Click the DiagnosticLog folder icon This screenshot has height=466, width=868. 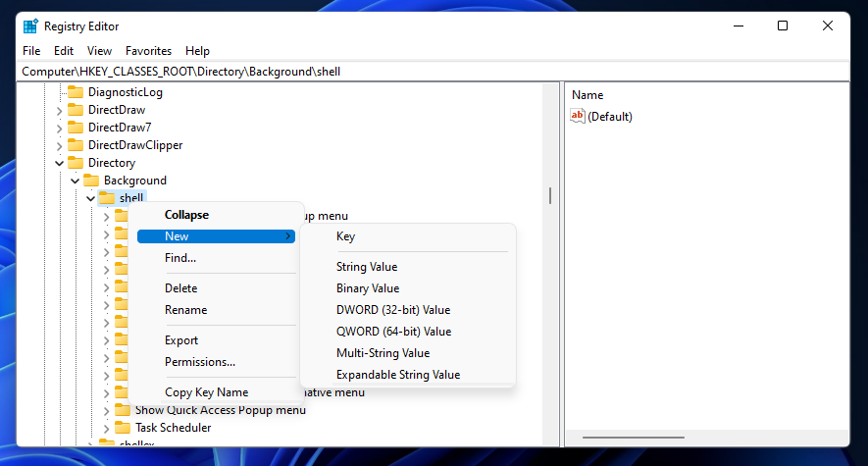76,92
